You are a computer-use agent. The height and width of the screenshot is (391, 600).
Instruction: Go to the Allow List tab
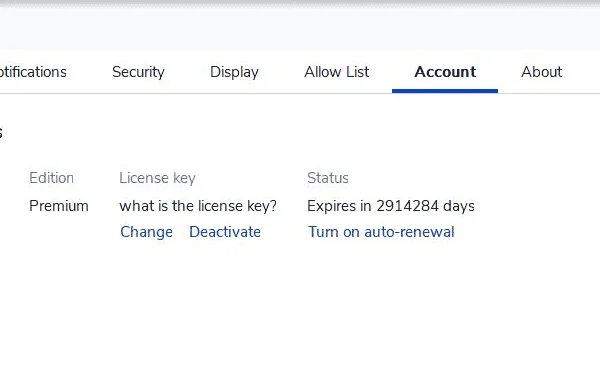tap(337, 72)
